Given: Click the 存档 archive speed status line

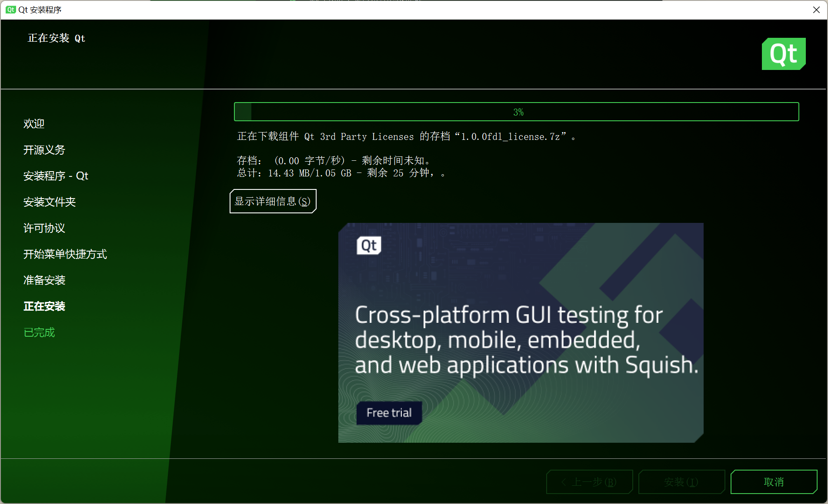Looking at the screenshot, I should click(334, 161).
